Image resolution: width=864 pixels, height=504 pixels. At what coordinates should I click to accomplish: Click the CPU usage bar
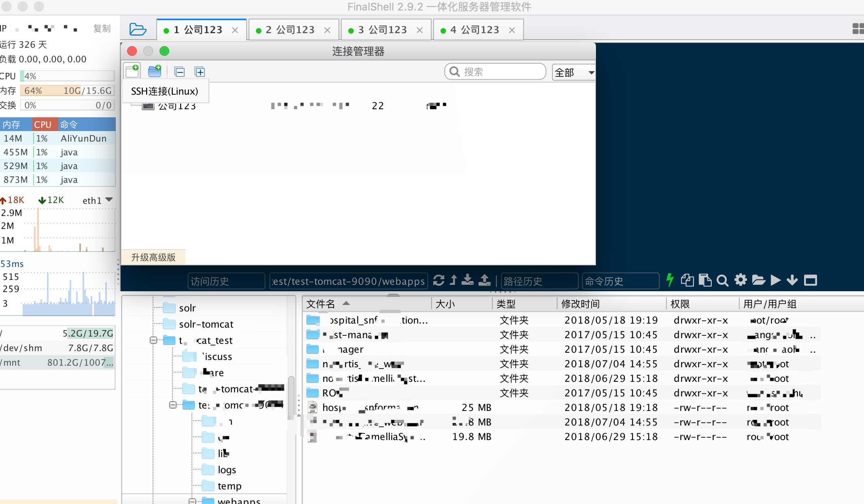click(x=68, y=76)
